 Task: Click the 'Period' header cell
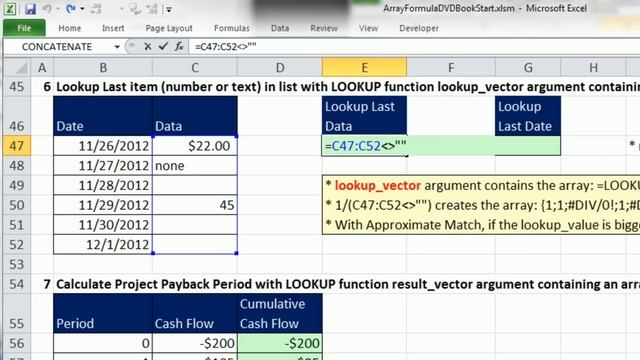(103, 313)
